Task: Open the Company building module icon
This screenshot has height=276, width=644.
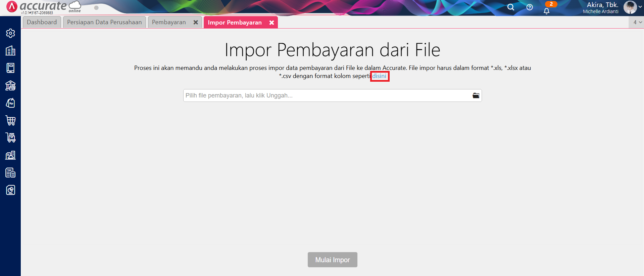Action: point(10,51)
